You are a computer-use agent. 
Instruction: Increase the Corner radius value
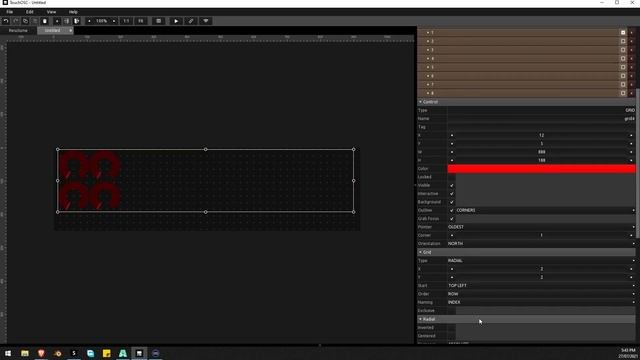point(631,236)
